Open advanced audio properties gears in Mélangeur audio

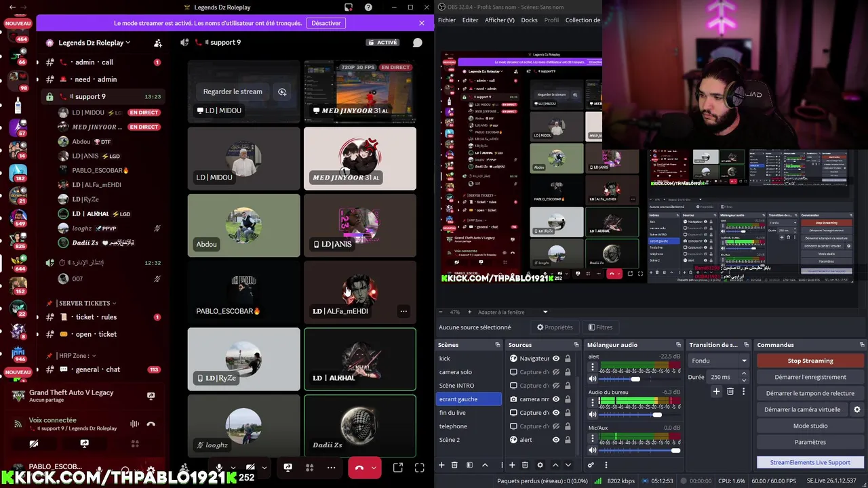coord(591,465)
